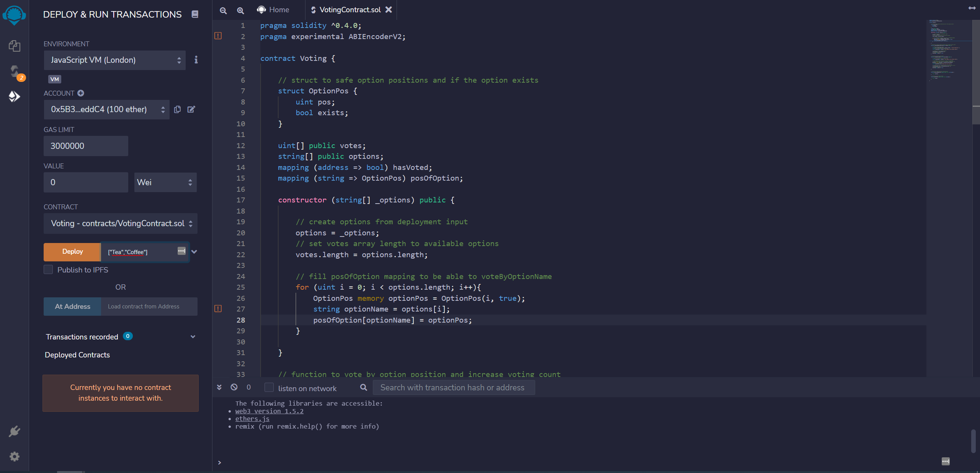
Task: Open the File explorers sidebar icon
Action: pyautogui.click(x=14, y=46)
